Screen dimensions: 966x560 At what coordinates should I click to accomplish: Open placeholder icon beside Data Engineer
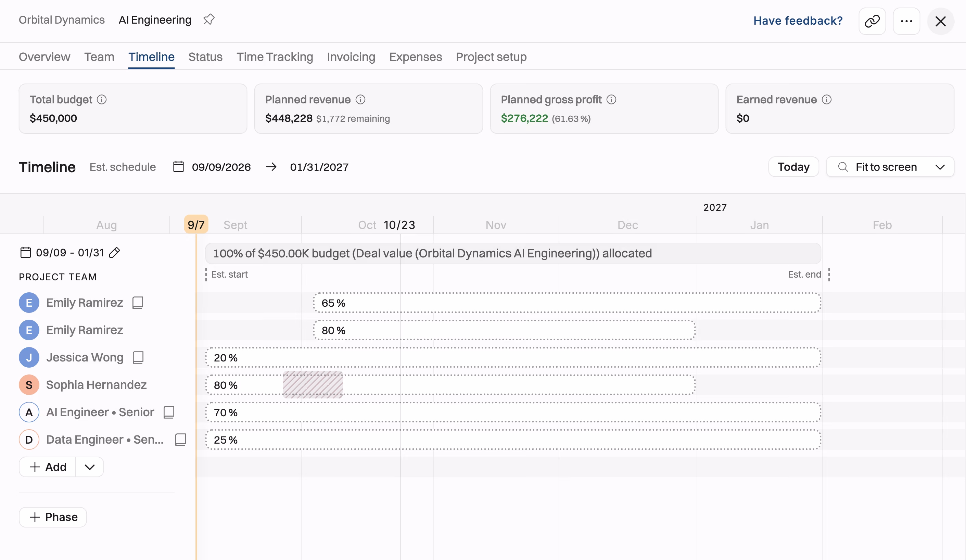[180, 440]
